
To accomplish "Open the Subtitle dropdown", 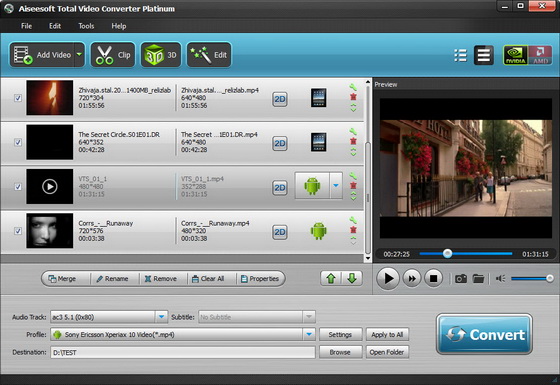I will pyautogui.click(x=309, y=317).
